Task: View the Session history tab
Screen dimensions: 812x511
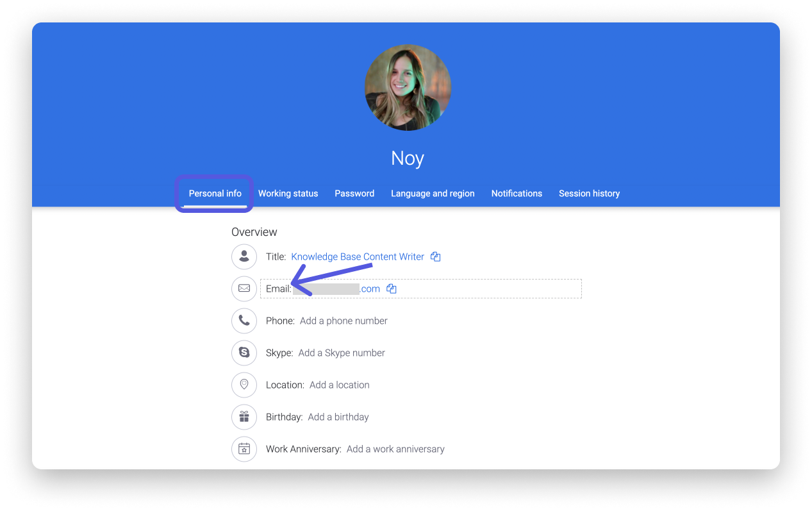Action: [x=589, y=193]
